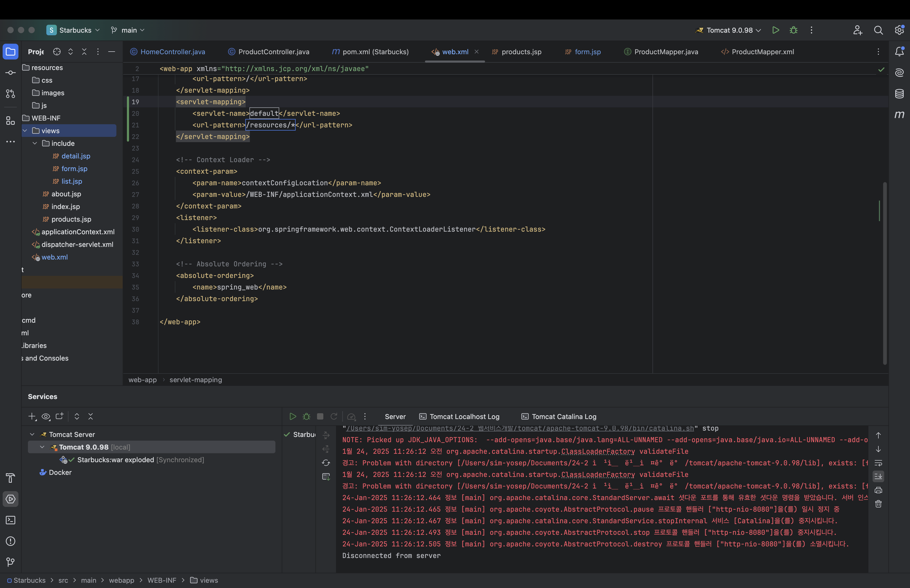Switch to the HomeController.java tab
910x588 pixels.
[168, 52]
